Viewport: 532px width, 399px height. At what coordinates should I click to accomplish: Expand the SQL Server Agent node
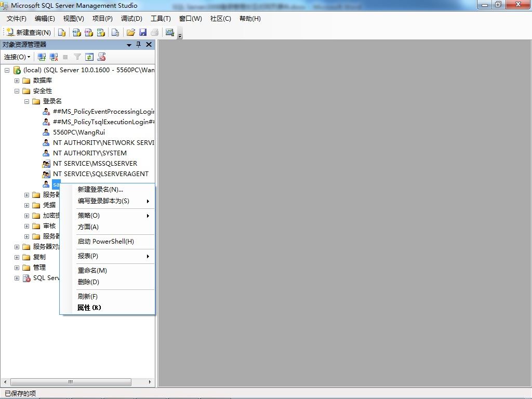[x=17, y=278]
